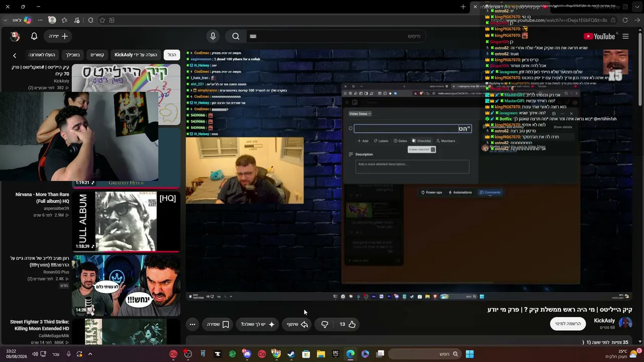Image resolution: width=644 pixels, height=362 pixels.
Task: Open Microsoft Store from the taskbar
Action: [x=306, y=354]
